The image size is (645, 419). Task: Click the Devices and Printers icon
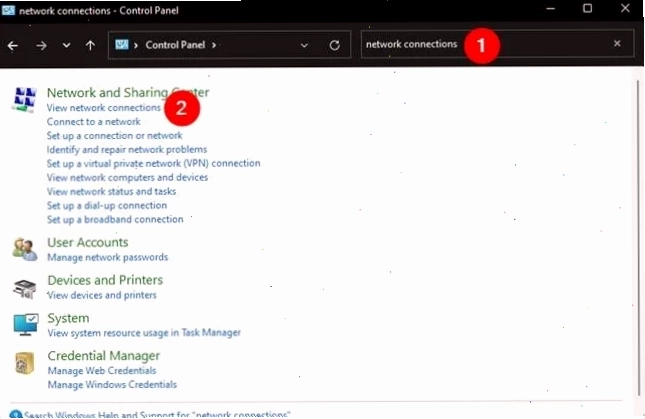[25, 289]
